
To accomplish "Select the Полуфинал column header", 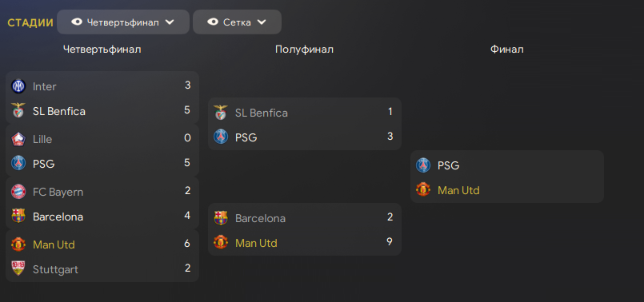I will pyautogui.click(x=304, y=50).
